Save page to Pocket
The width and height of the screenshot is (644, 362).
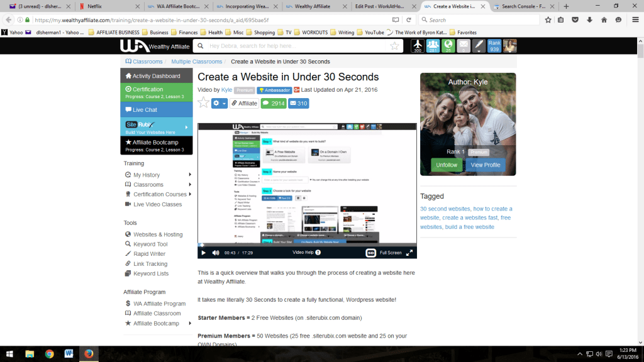(x=575, y=19)
